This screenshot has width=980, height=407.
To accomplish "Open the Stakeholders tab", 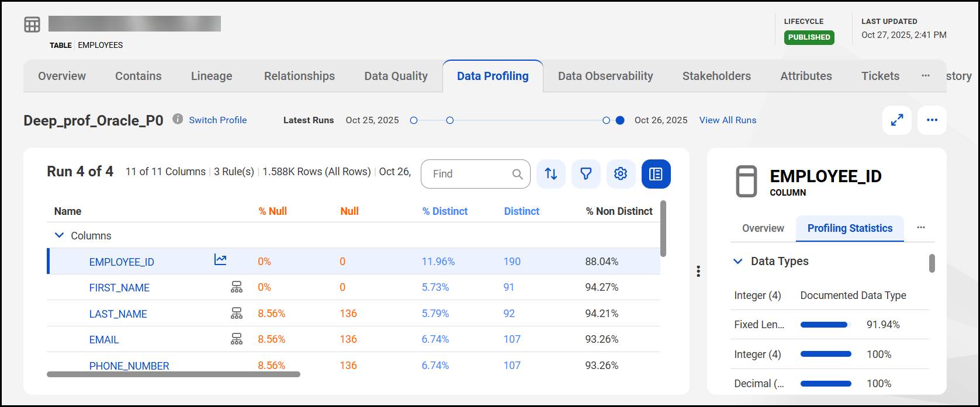I will pos(716,76).
